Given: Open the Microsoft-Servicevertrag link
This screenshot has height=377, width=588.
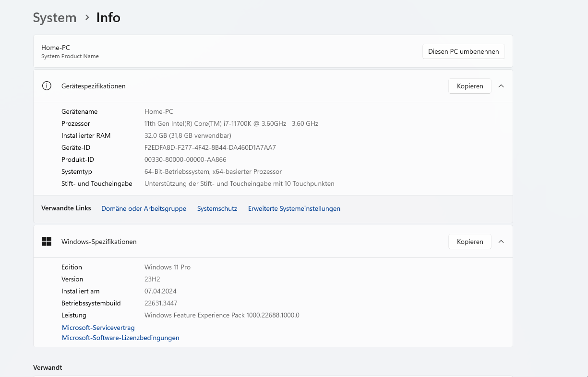Looking at the screenshot, I should click(x=98, y=328).
